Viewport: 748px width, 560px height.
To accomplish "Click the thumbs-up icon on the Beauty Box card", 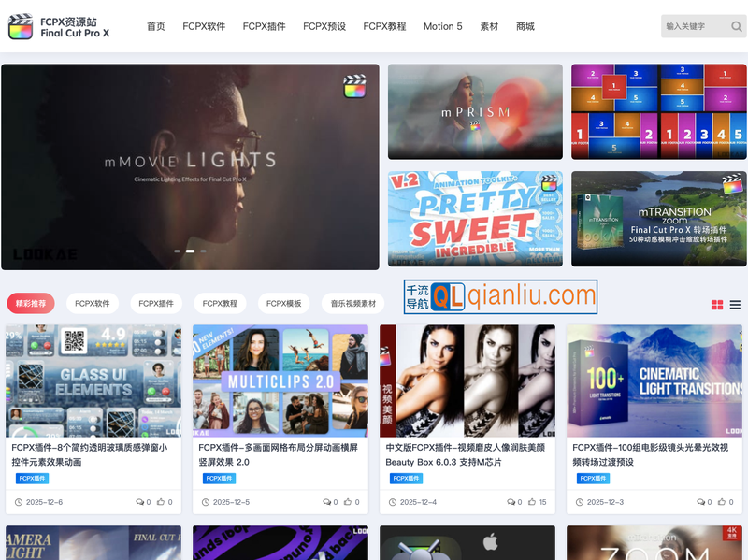I will [x=534, y=501].
